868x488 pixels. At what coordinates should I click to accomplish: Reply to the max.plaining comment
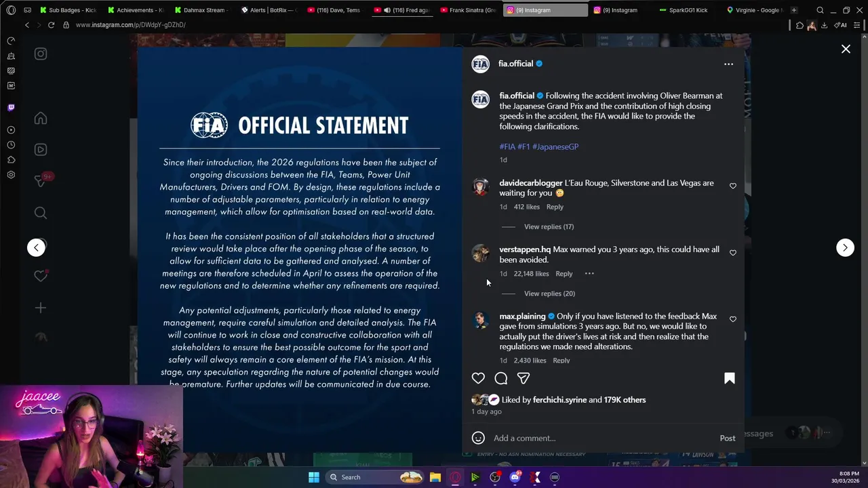tap(561, 361)
